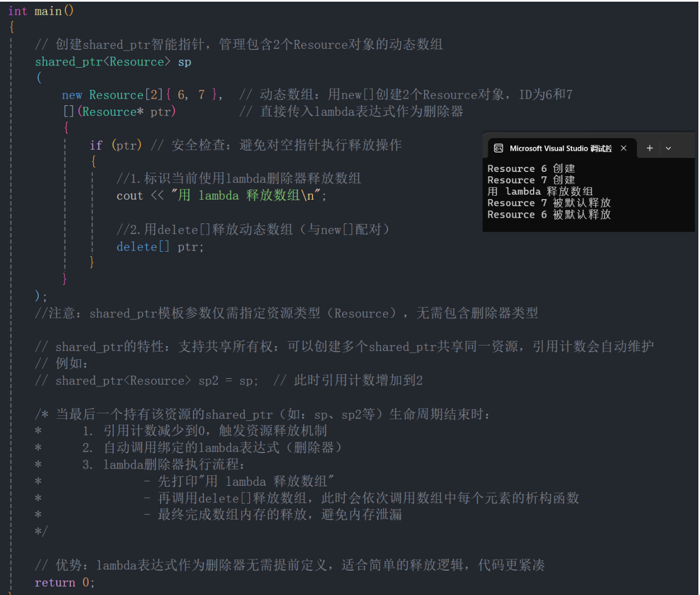
Task: Click commented code "shared_ptr<Resource> sp2 = sp;"
Action: click(x=157, y=380)
